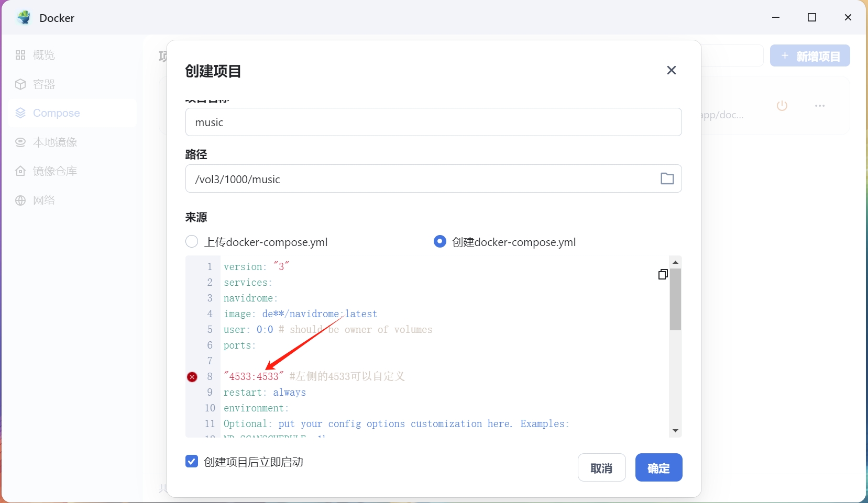The image size is (868, 503).
Task: Click the environment: code line
Action: pyautogui.click(x=256, y=408)
